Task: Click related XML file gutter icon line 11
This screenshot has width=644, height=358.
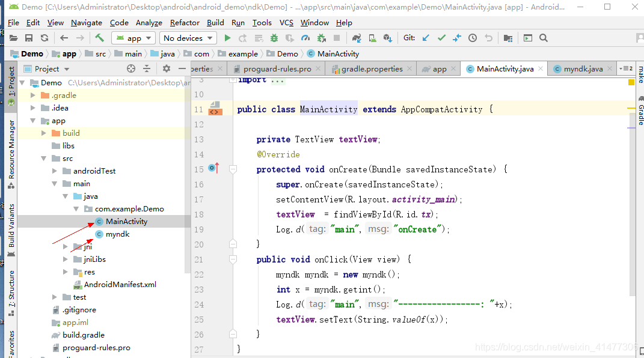Action: 215,109
